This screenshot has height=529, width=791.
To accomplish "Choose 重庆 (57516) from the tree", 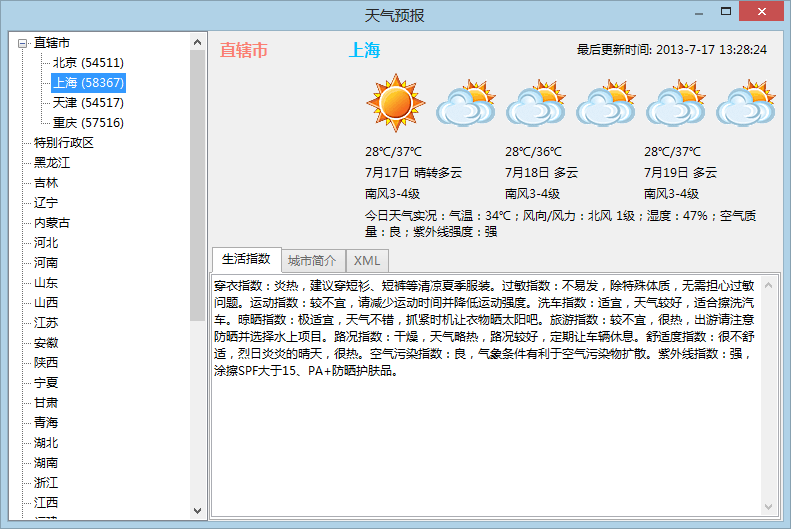I will click(87, 123).
